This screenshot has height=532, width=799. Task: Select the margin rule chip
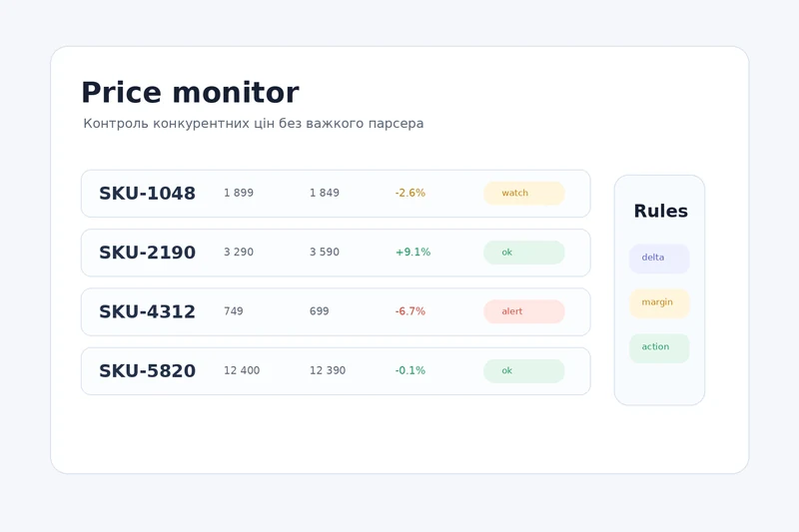[659, 303]
